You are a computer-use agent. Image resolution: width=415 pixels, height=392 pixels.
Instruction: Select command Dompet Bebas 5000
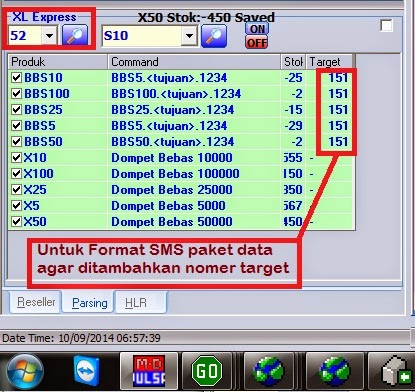[168, 205]
